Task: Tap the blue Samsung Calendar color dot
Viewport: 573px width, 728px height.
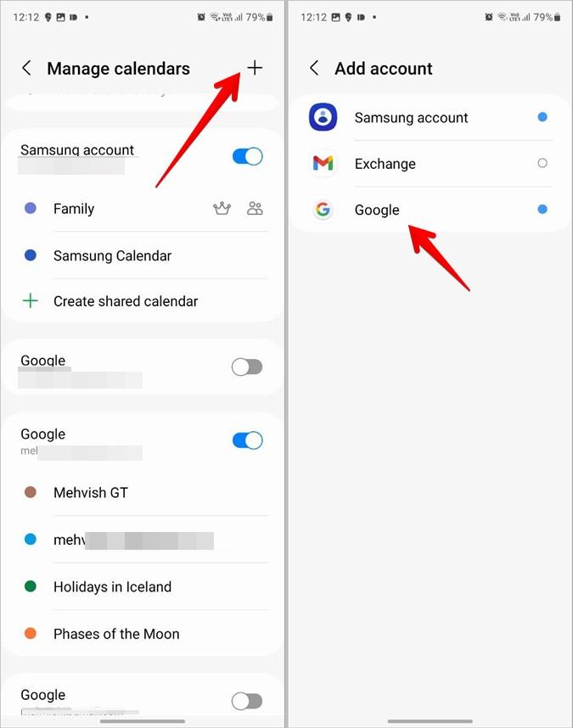Action: pyautogui.click(x=31, y=255)
